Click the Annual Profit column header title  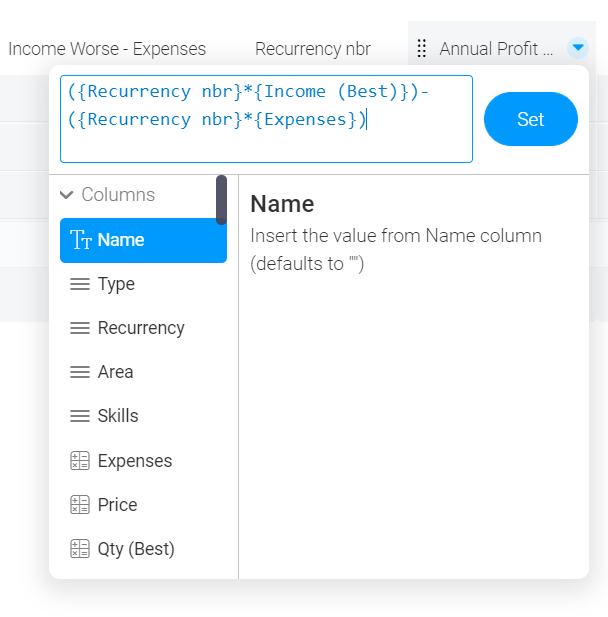click(496, 49)
